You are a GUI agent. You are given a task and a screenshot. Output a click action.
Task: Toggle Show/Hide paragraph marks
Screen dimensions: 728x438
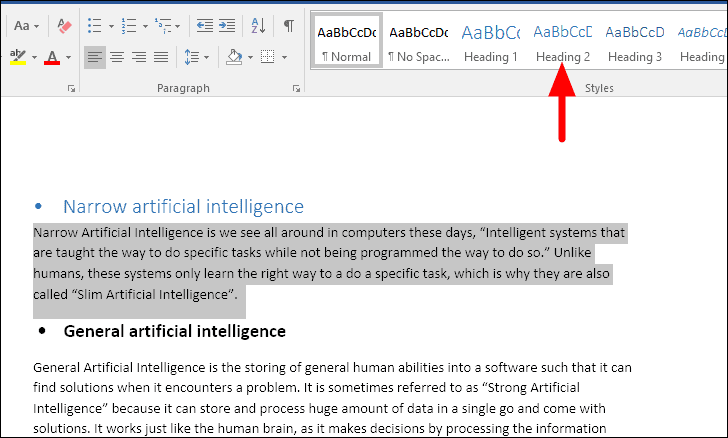point(289,26)
